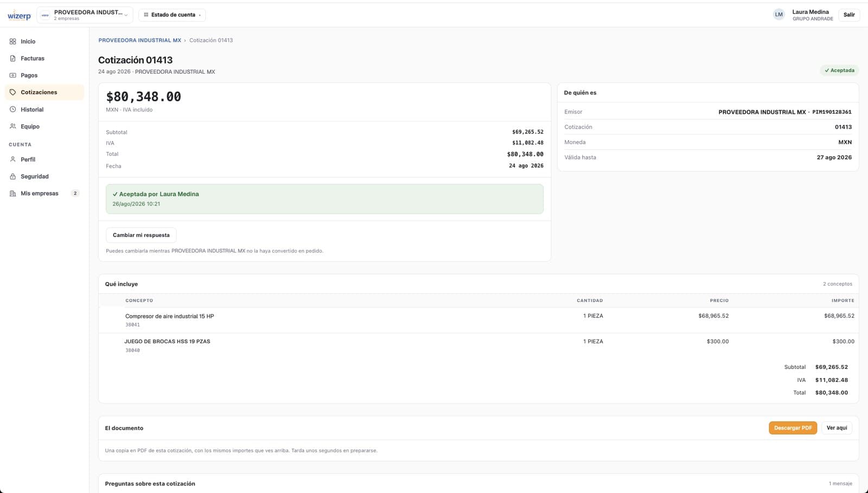Screen dimensions: 868x493
Task: Click the LM user avatar
Action: coord(779,15)
